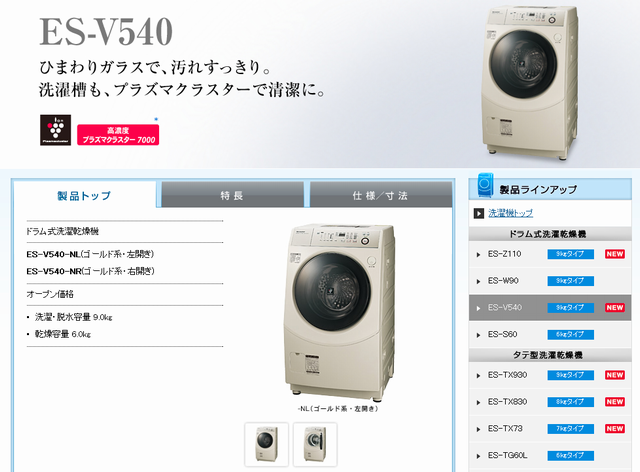Screen dimensions: 640x472
Task: Click the red 高濃度プラズマクラスター7000 badge
Action: click(118, 135)
